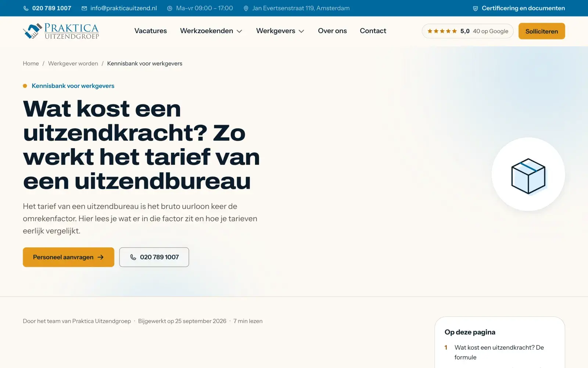Go to Home breadcrumb

pos(31,63)
